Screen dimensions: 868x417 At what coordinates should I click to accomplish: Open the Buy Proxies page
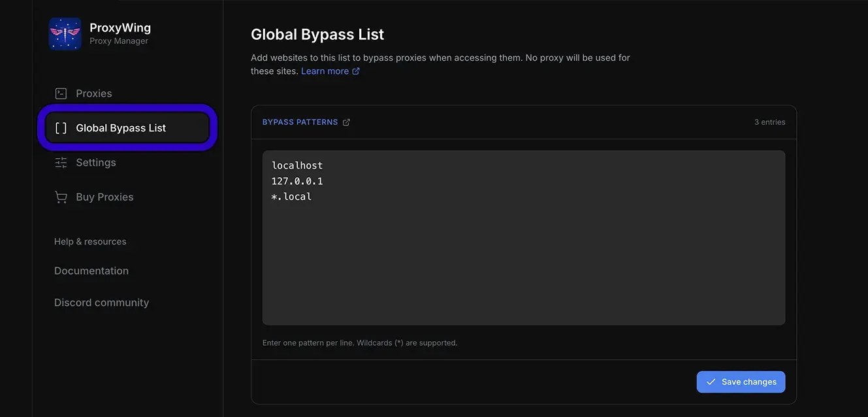click(x=104, y=195)
